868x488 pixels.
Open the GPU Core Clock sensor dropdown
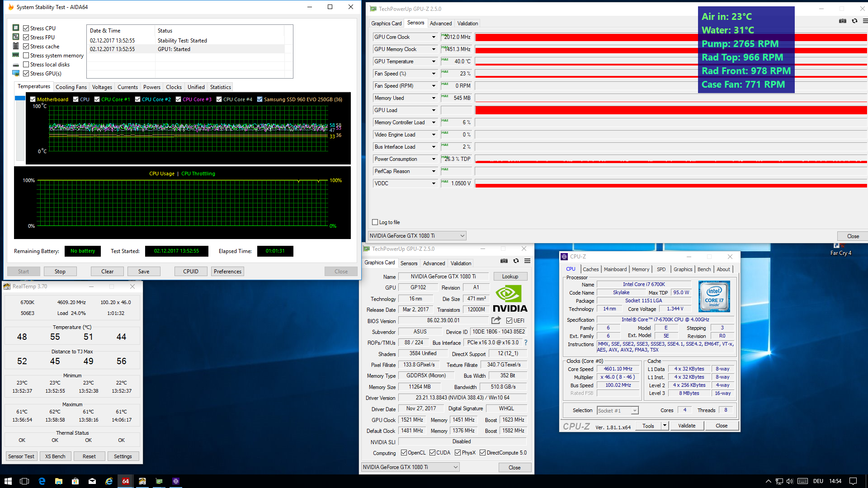[433, 37]
